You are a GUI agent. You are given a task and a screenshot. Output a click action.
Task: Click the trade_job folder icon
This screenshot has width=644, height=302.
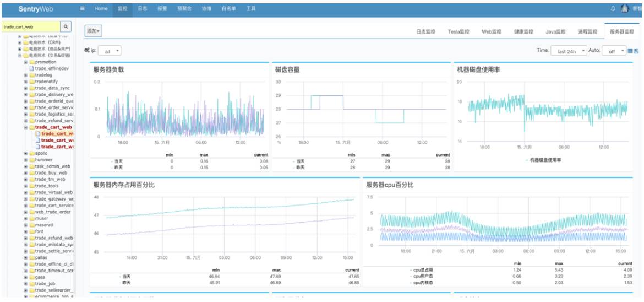point(31,284)
